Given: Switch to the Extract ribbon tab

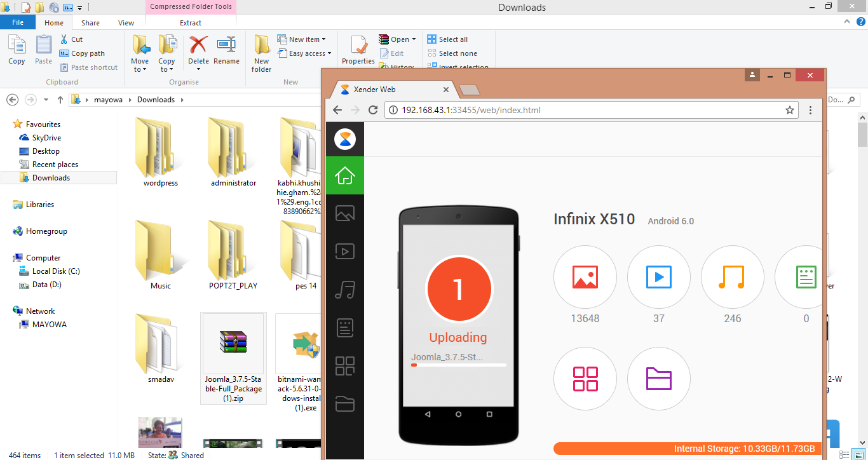Looking at the screenshot, I should (x=191, y=23).
